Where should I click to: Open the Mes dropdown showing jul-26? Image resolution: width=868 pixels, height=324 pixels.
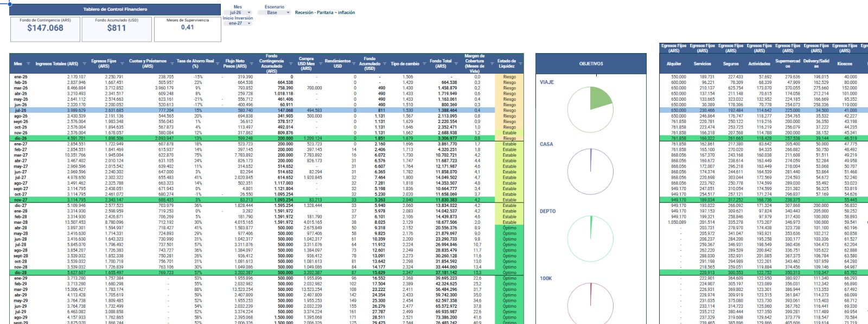pyautogui.click(x=238, y=12)
